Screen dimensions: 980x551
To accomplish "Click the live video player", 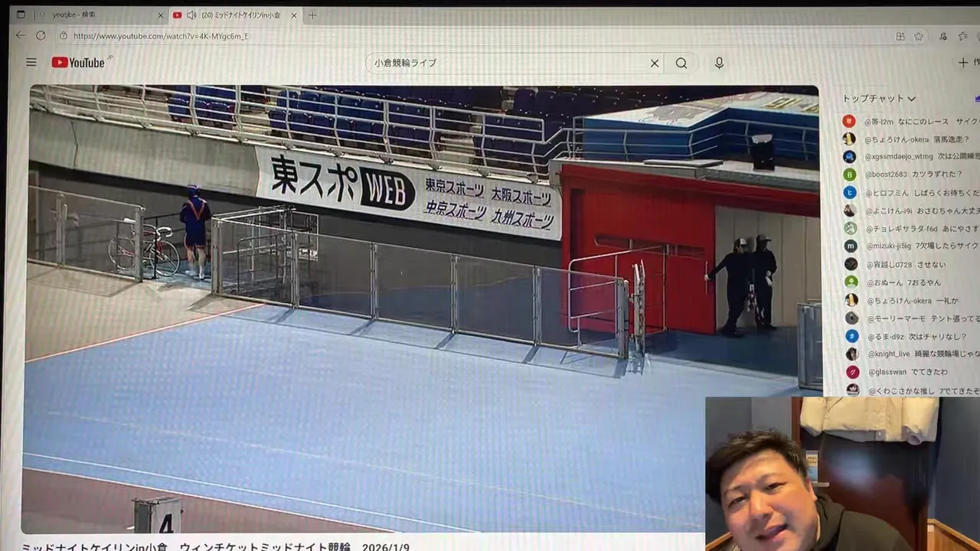I will click(423, 308).
